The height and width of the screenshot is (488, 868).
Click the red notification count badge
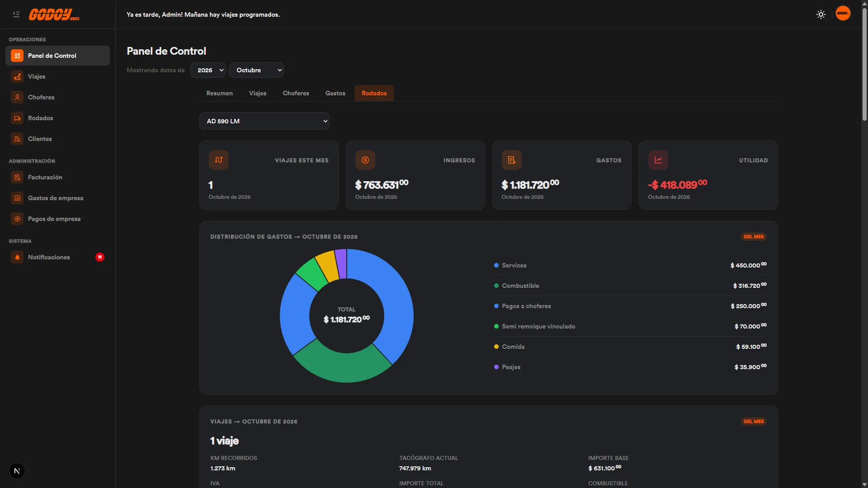pos(100,257)
